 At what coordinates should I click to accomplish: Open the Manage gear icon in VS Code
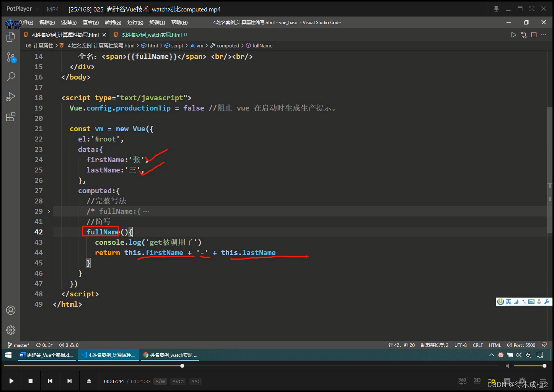tap(11, 330)
